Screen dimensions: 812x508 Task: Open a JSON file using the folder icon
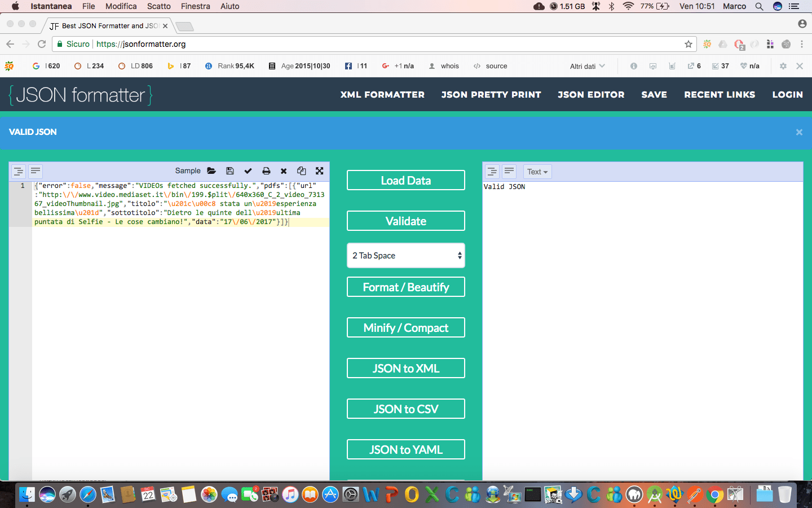point(211,170)
